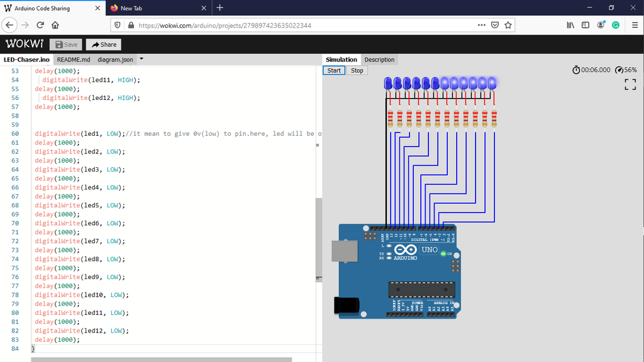Viewport: 644px width, 362px height.
Task: Select the last blue LED in the row
Action: tap(492, 84)
